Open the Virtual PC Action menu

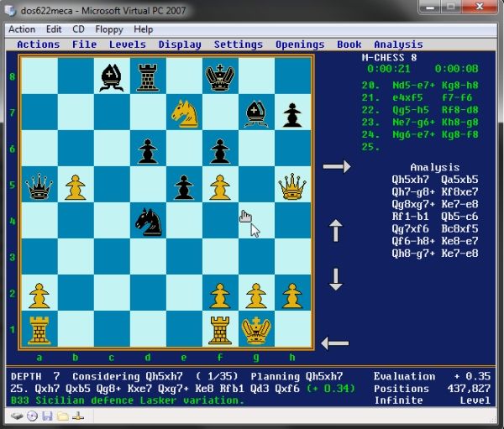pos(22,29)
